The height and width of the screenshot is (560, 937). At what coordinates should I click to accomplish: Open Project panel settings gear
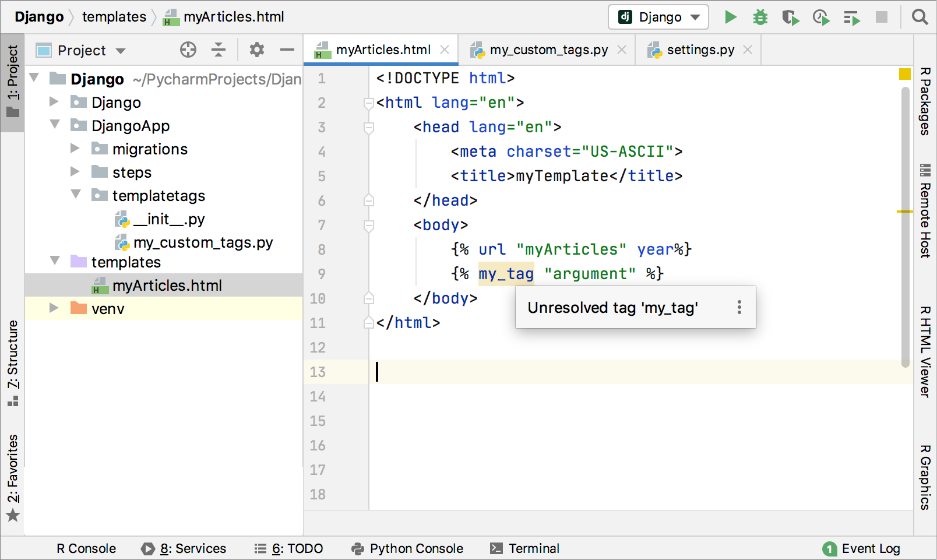(x=256, y=50)
